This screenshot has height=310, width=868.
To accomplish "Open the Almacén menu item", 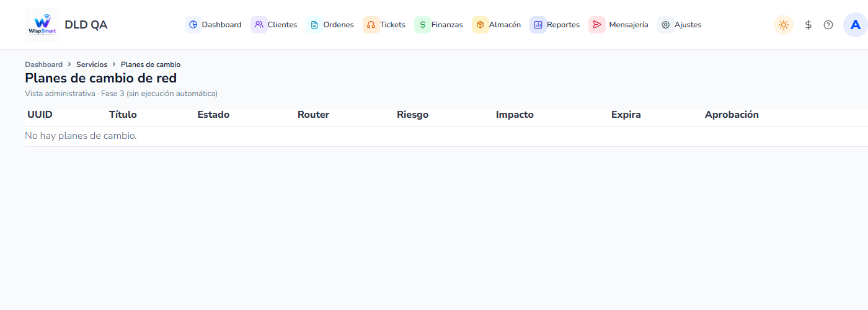I will point(497,25).
